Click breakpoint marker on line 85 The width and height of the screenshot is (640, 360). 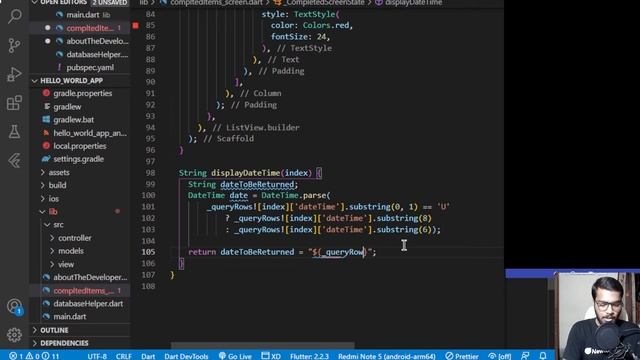click(x=136, y=25)
